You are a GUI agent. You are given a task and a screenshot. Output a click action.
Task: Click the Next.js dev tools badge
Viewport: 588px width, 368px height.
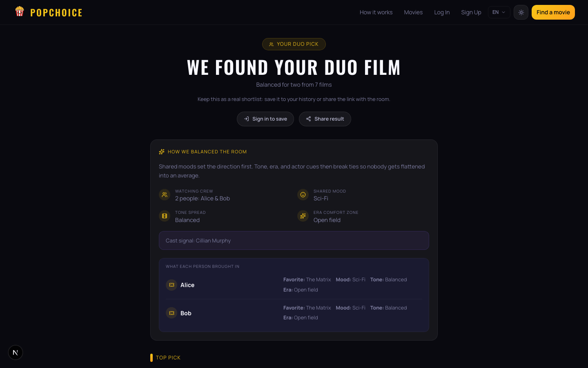click(x=16, y=352)
